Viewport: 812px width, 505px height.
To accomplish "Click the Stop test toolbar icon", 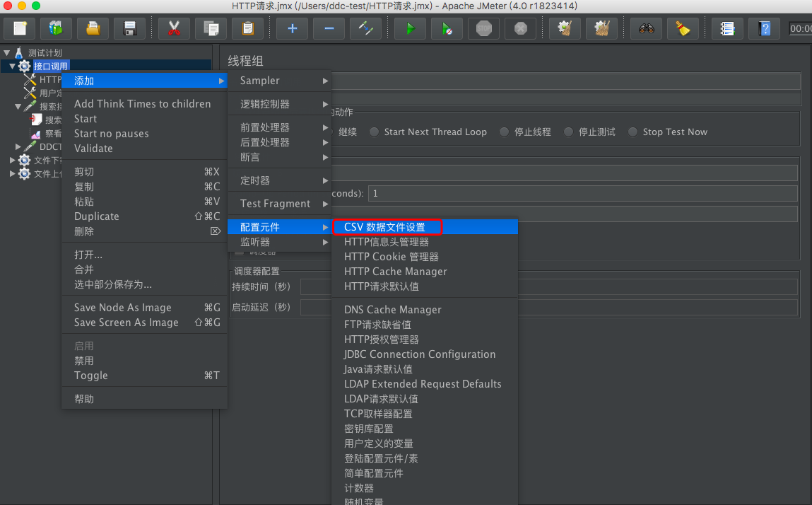I will (483, 28).
